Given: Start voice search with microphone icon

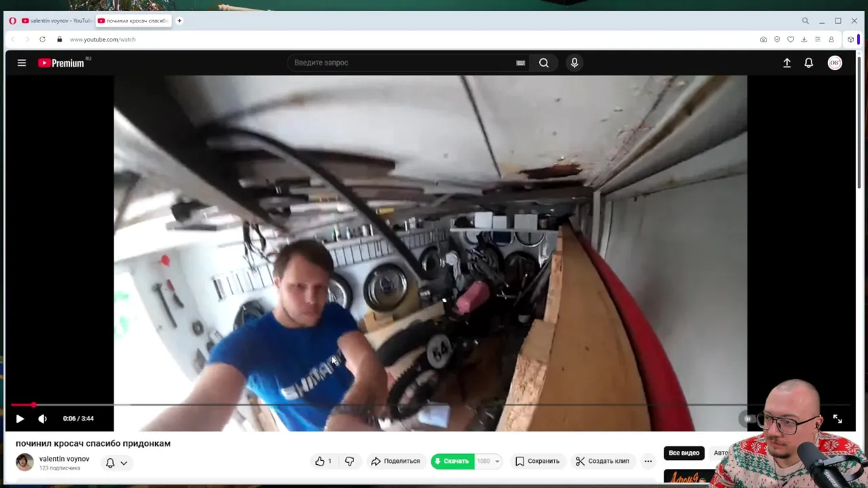Looking at the screenshot, I should click(574, 63).
